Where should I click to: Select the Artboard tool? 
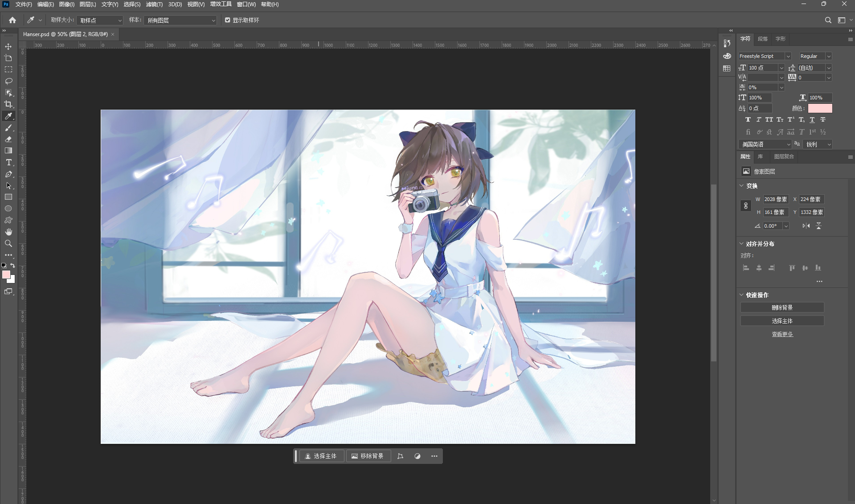point(8,58)
